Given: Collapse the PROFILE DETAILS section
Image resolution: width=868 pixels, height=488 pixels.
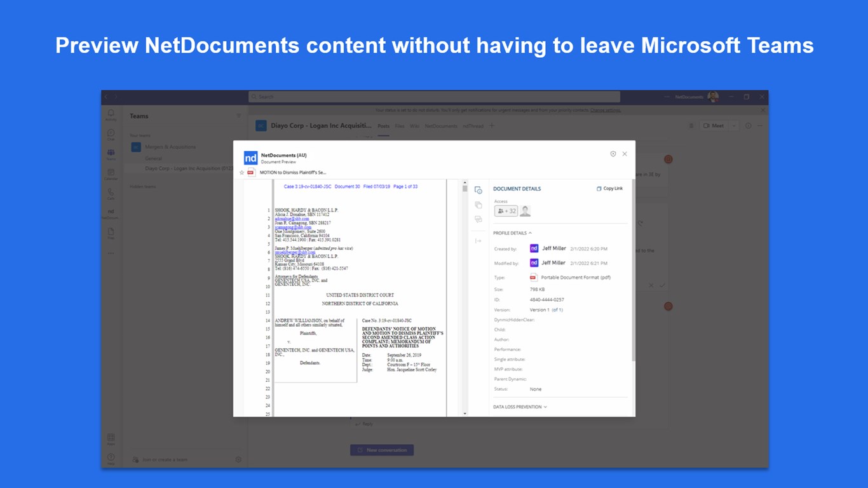Looking at the screenshot, I should [x=513, y=233].
